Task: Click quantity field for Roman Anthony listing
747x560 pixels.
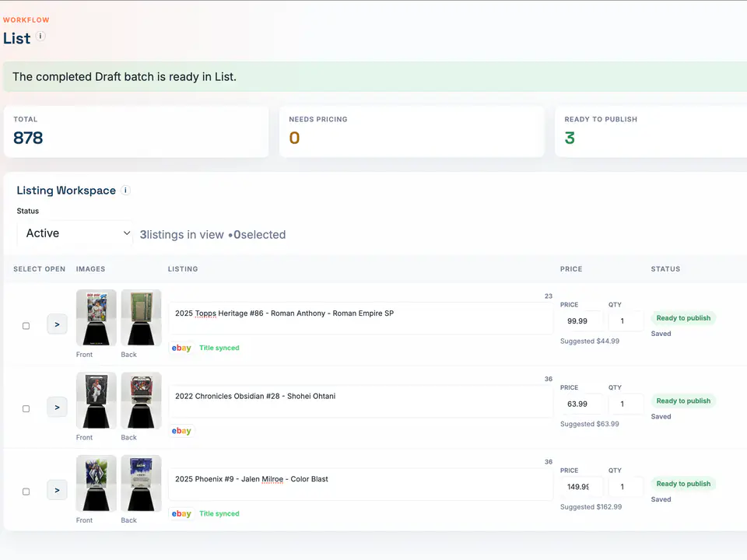Action: [x=626, y=321]
